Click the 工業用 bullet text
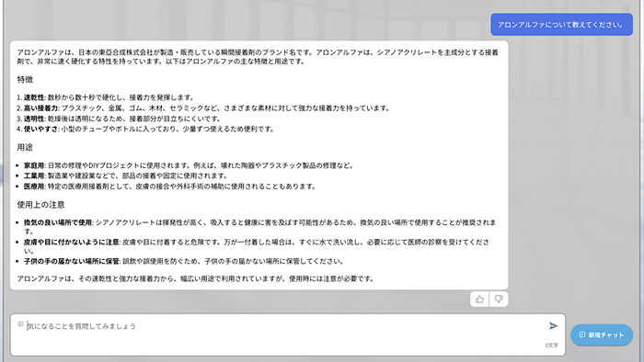Image resolution: width=644 pixels, height=362 pixels. [126, 175]
